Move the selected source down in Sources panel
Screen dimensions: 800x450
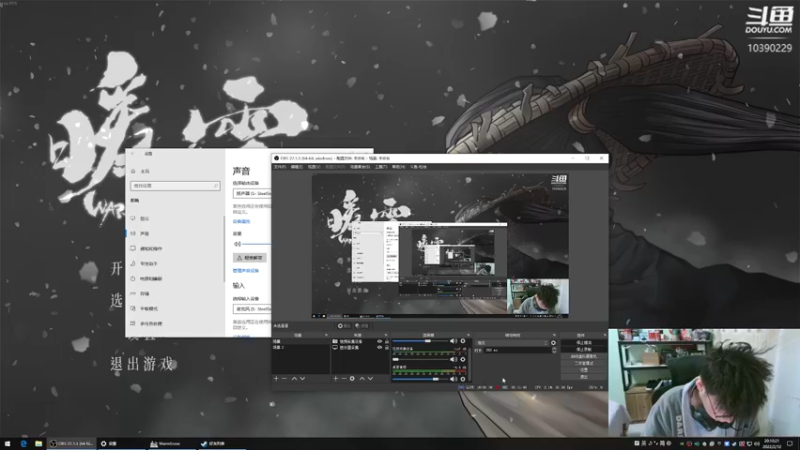[x=370, y=379]
